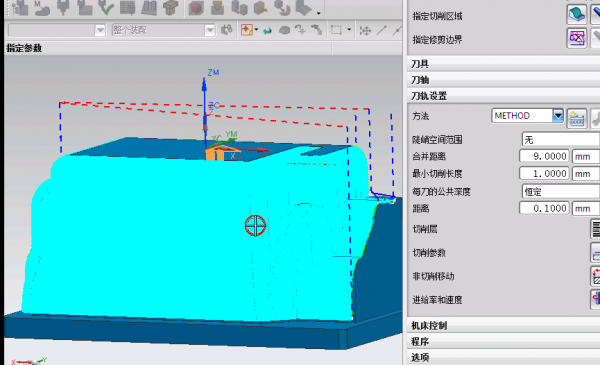Viewport: 600px width, 365px height.
Task: Click the brown box icon in top toolbar
Action: click(170, 8)
